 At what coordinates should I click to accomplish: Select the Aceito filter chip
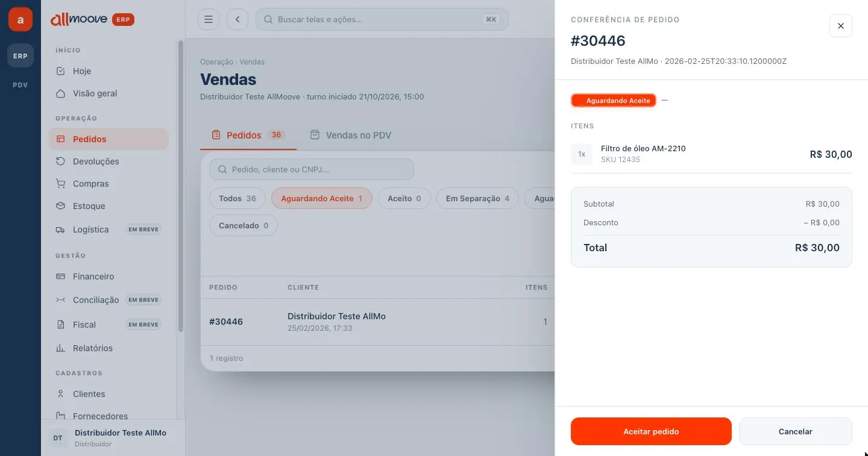[x=404, y=198]
